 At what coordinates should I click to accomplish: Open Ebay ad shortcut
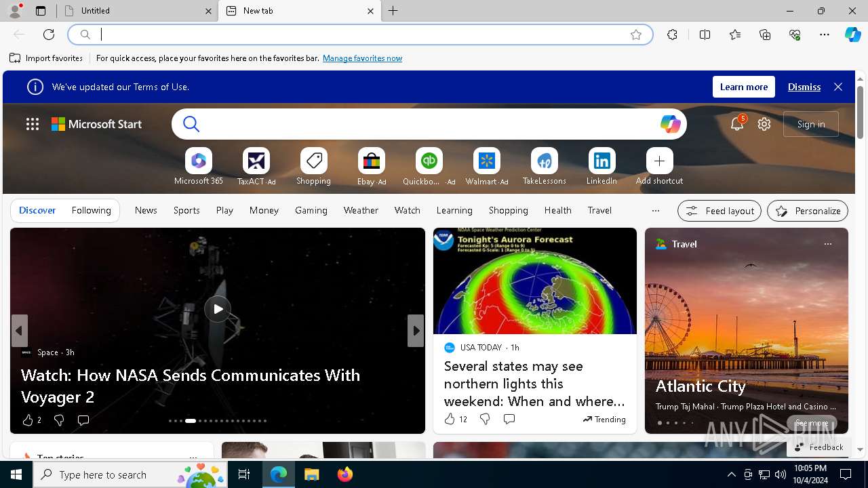click(x=372, y=167)
